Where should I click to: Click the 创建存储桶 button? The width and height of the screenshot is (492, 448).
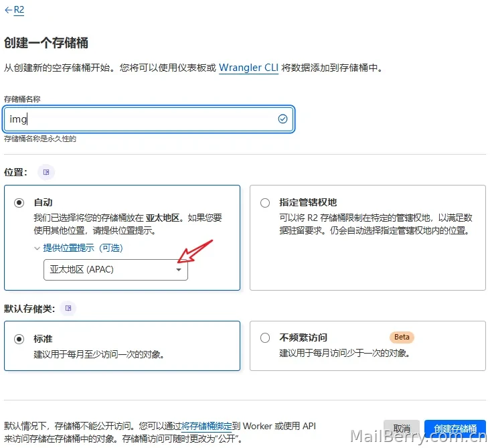[455, 429]
